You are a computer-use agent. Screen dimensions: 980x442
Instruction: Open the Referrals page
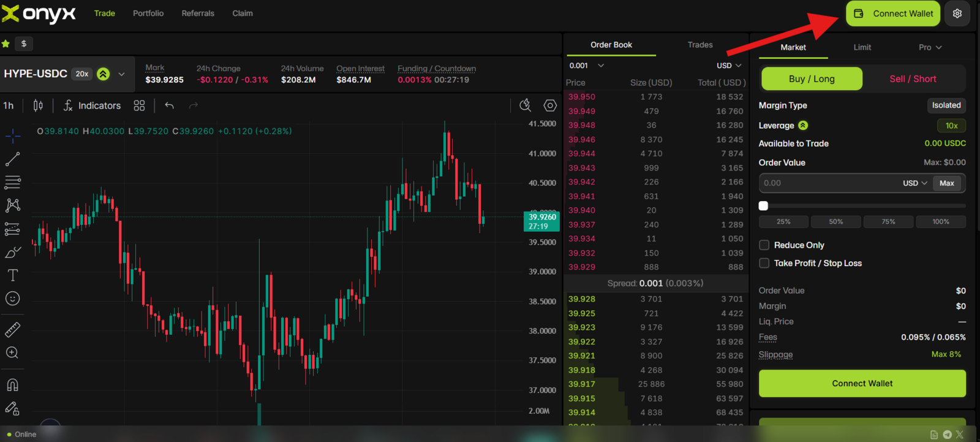[x=198, y=13]
